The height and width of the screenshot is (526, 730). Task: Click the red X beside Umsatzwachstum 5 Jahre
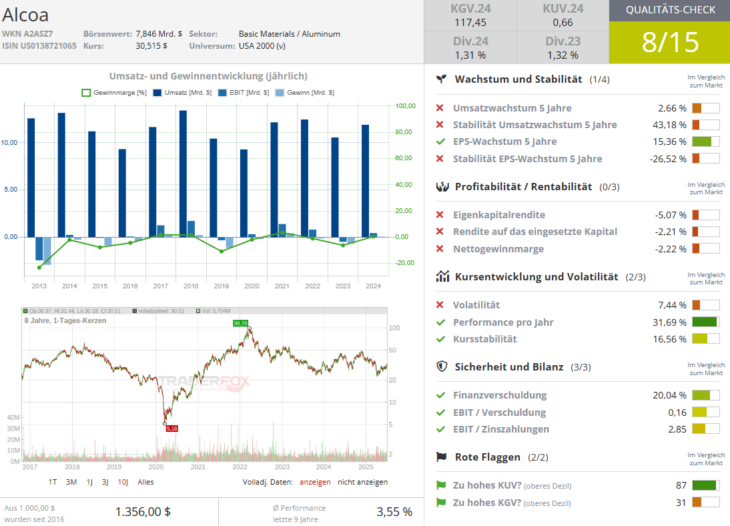click(439, 108)
